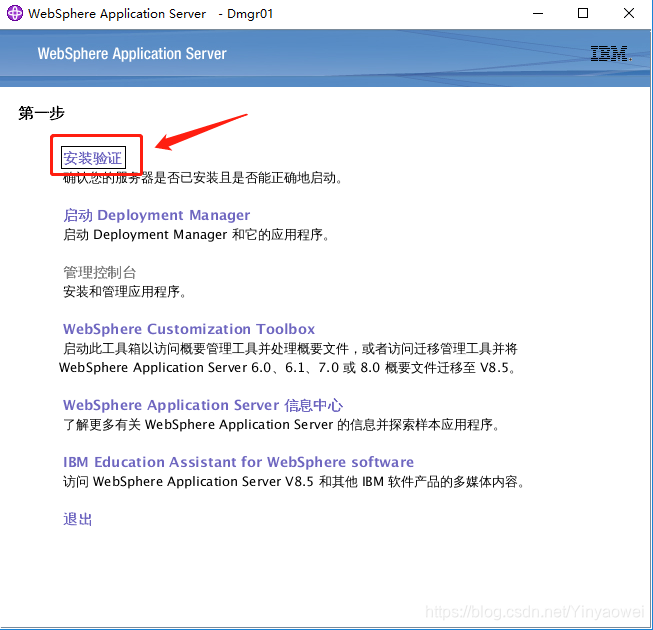Open the 安装验证 installation verification link
The width and height of the screenshot is (653, 630).
pos(92,158)
